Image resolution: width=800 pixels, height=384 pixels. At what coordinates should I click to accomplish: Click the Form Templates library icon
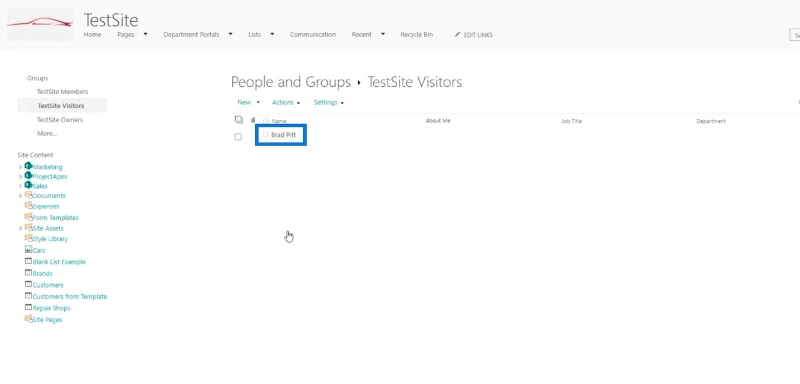[x=29, y=217]
